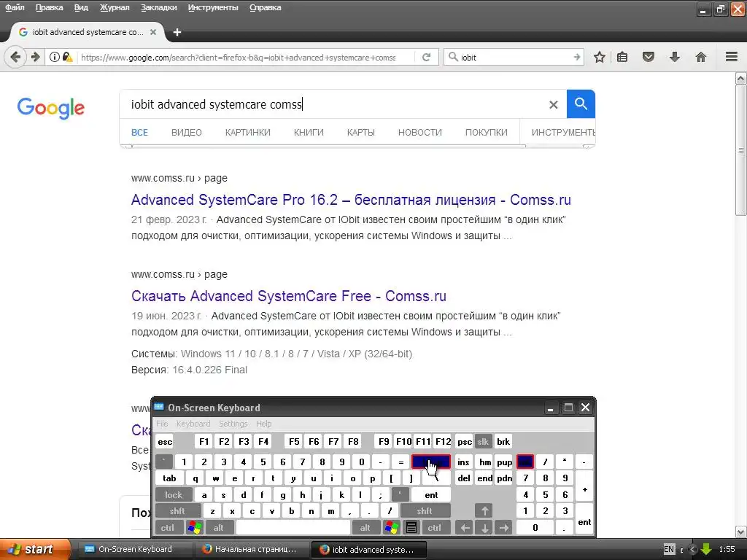
Task: Click the context menu key on On-Screen Keyboard
Action: click(x=411, y=528)
